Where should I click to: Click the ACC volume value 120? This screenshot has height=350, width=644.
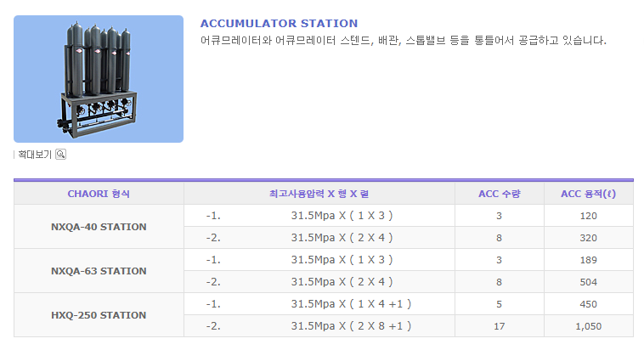pyautogui.click(x=589, y=216)
